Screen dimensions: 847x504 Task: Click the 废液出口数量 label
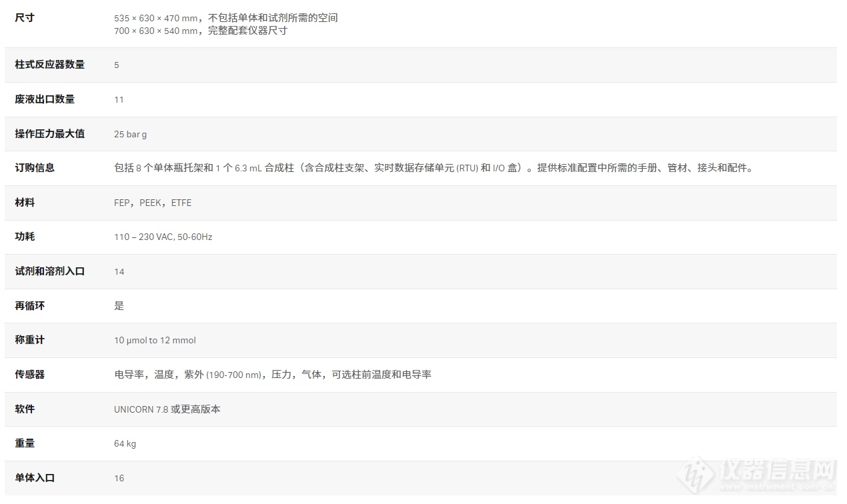coord(45,99)
